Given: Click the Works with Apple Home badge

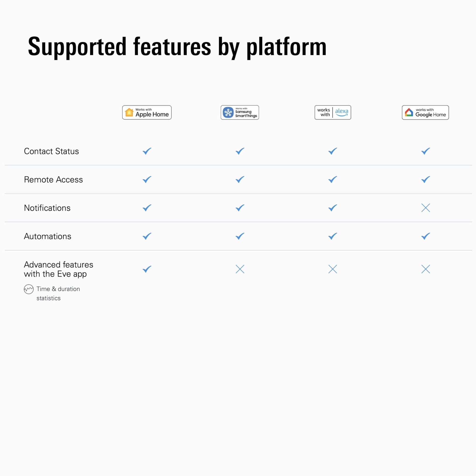Looking at the screenshot, I should click(x=147, y=113).
